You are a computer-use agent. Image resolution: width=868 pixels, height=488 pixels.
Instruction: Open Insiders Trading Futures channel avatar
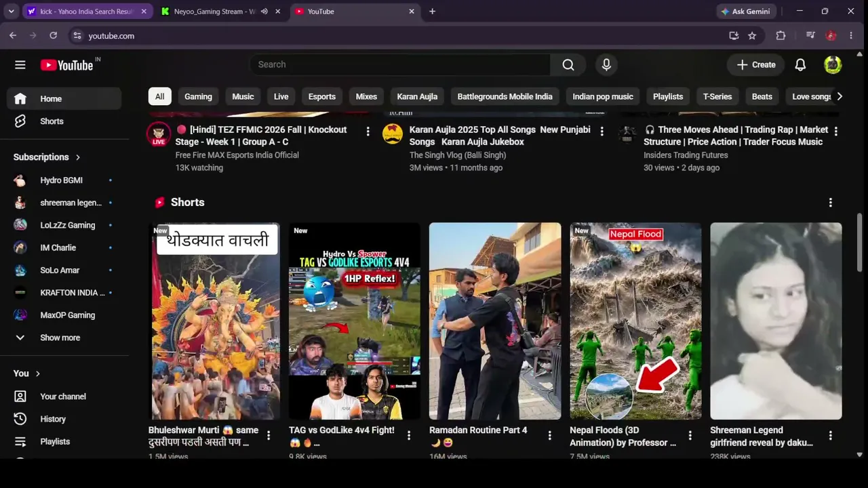tap(627, 134)
